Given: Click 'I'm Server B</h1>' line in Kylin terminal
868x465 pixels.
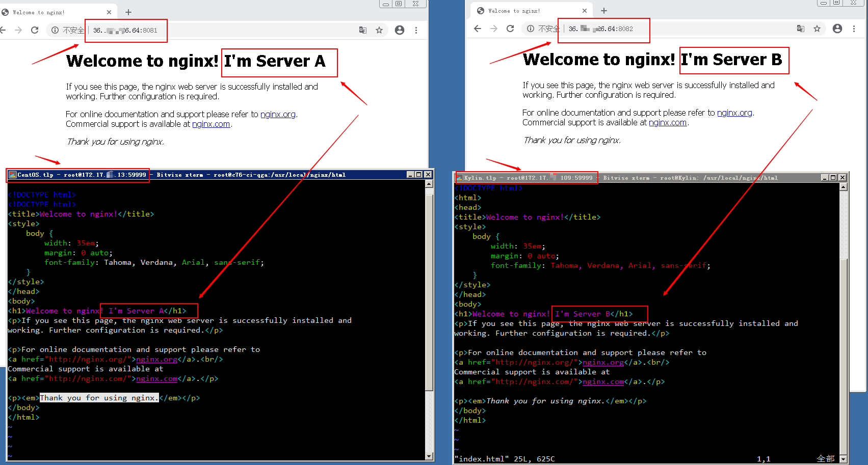Looking at the screenshot, I should click(594, 314).
